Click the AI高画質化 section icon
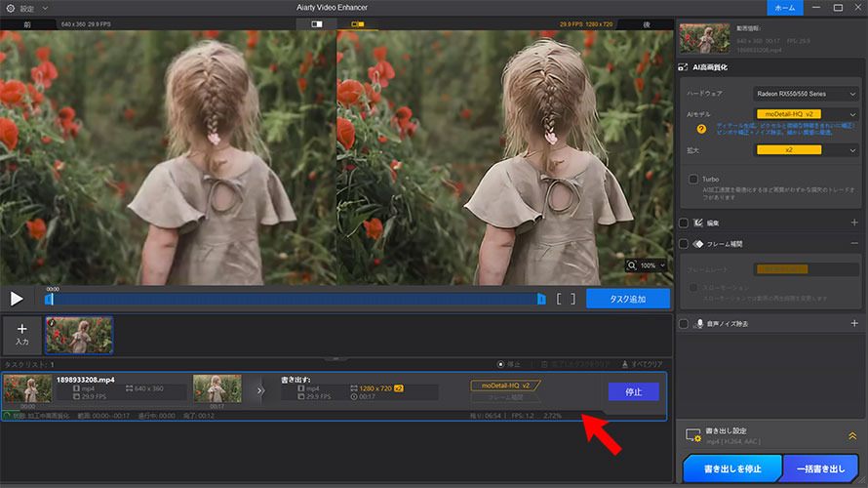 click(x=683, y=67)
